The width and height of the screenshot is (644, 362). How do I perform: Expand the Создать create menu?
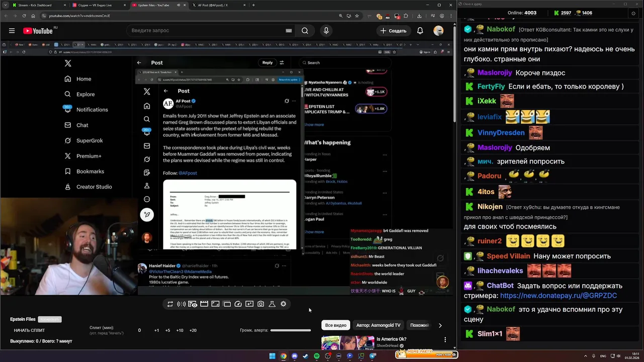click(393, 31)
